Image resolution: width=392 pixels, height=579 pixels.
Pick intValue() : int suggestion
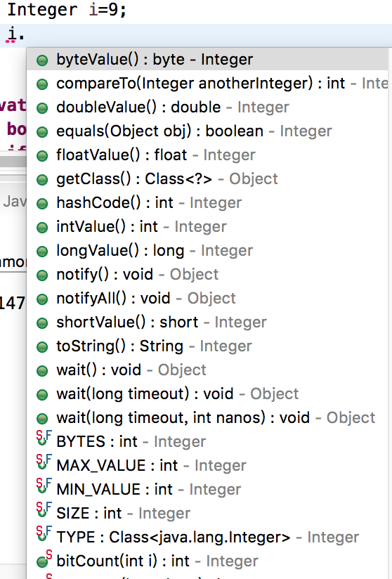[x=207, y=227]
